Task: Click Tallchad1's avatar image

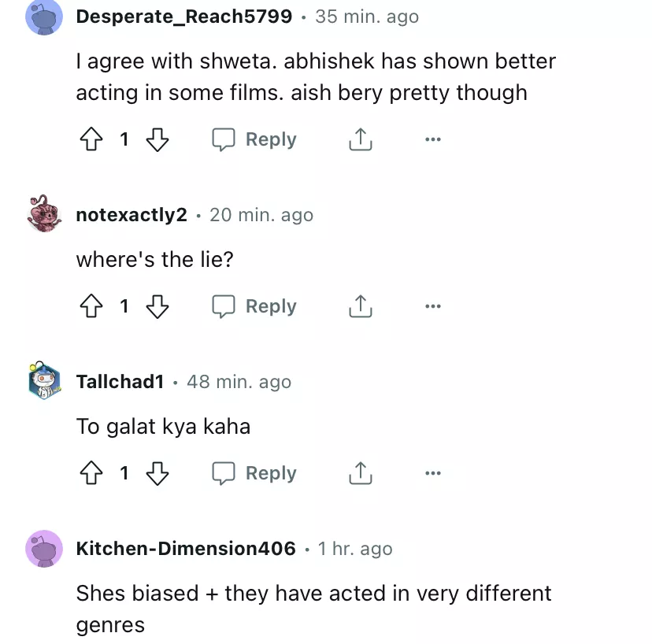Action: 44,380
